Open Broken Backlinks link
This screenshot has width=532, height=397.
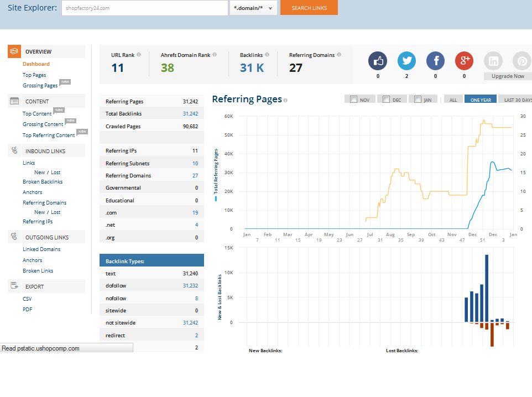pos(43,182)
